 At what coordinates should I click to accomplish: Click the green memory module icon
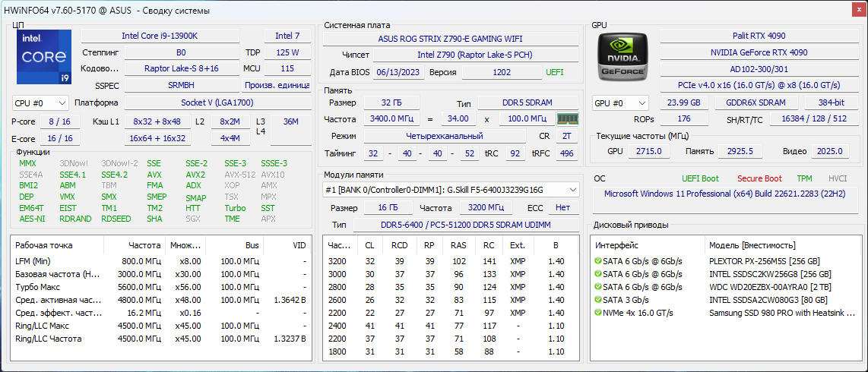tap(566, 119)
